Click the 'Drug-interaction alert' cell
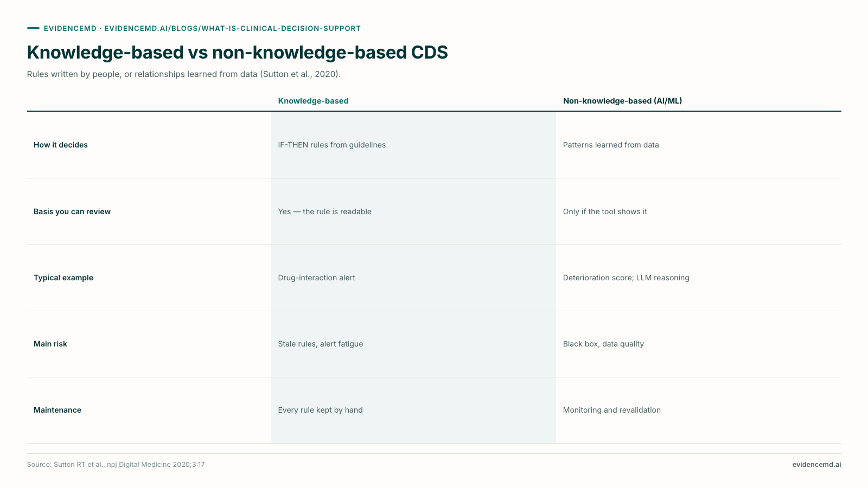 [x=316, y=278]
